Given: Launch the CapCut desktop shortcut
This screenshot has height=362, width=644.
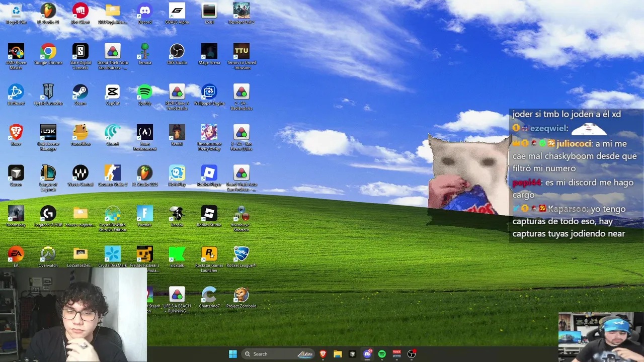Looking at the screenshot, I should point(113,95).
